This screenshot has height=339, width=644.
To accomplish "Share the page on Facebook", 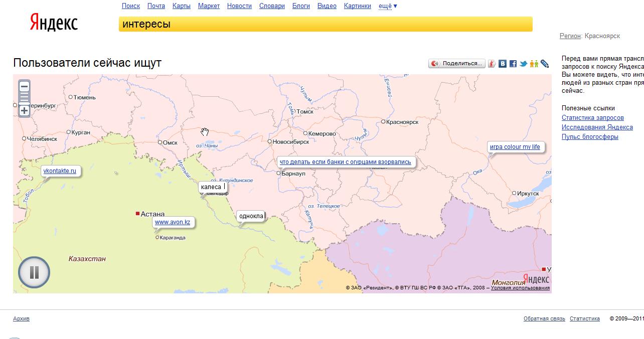I will tap(513, 64).
